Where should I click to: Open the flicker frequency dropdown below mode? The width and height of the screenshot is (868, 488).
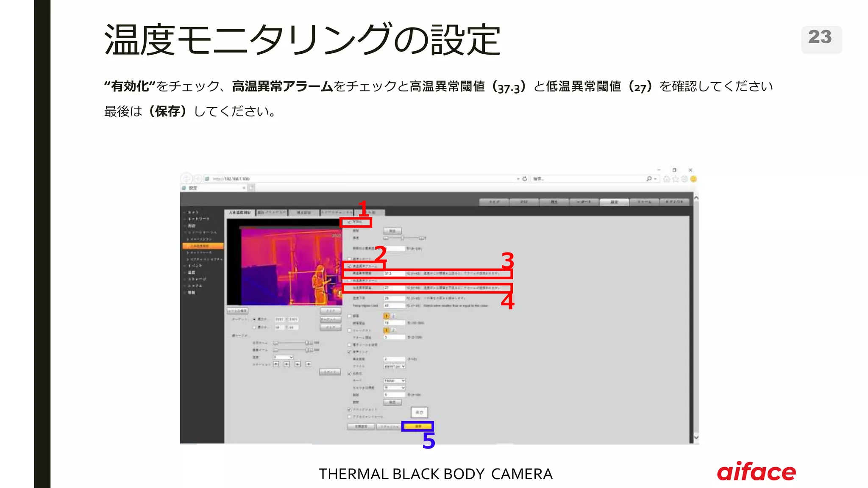395,388
